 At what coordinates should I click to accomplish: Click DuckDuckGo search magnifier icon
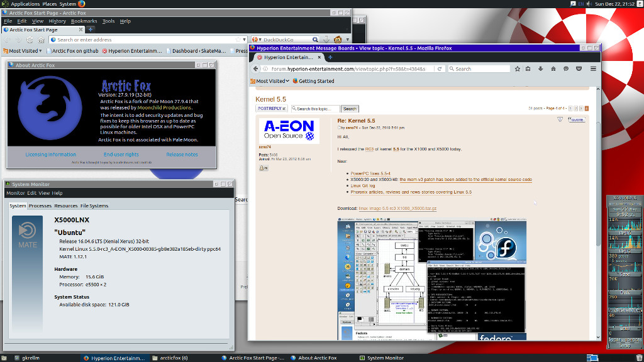(315, 40)
